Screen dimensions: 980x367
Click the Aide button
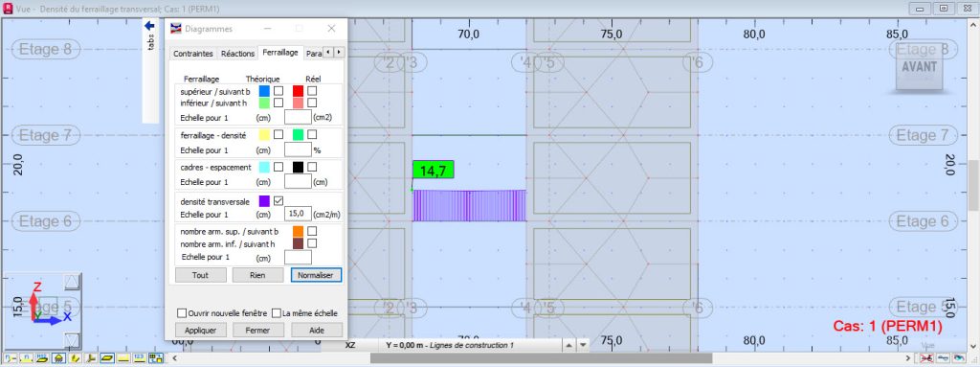(316, 330)
